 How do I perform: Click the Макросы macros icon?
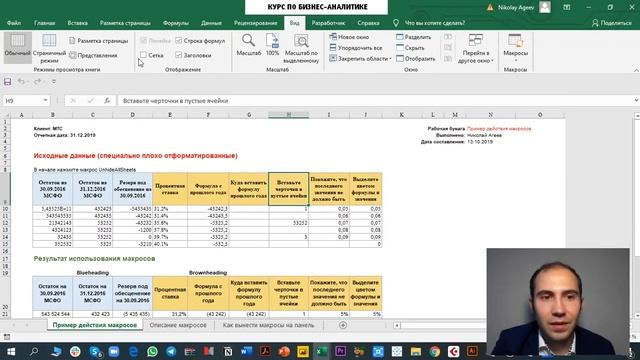515,41
